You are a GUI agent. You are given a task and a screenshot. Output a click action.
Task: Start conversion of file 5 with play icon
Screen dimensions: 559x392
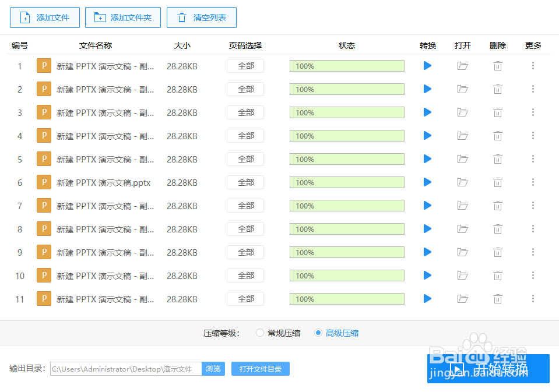427,159
